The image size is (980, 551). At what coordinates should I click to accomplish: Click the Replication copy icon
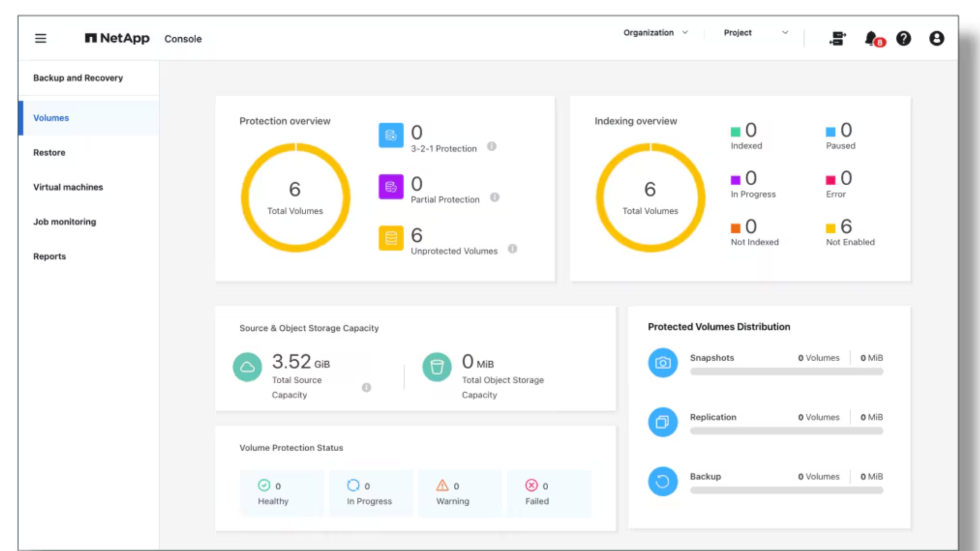(663, 422)
